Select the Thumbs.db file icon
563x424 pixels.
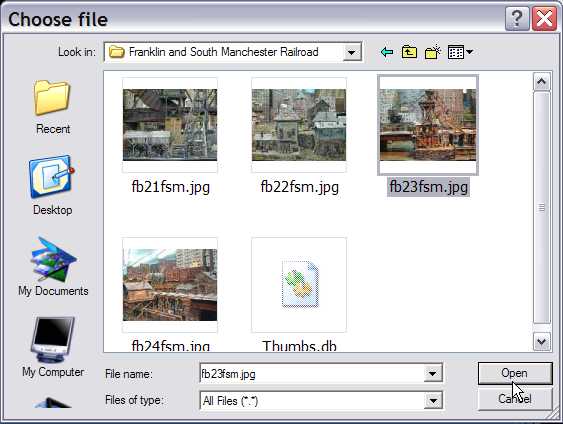click(x=299, y=285)
